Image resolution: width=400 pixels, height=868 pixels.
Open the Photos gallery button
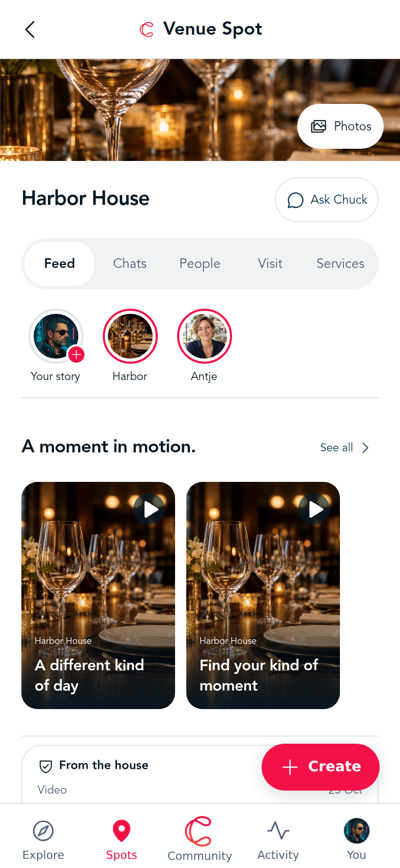340,126
